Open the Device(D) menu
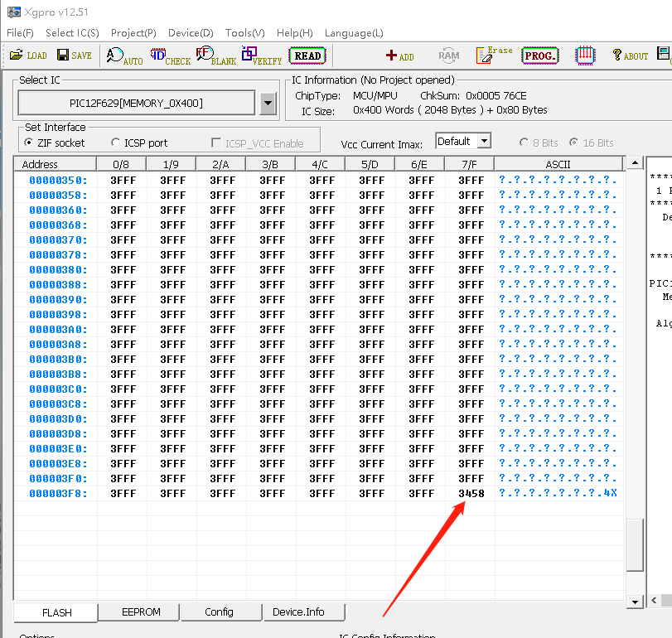 click(191, 33)
